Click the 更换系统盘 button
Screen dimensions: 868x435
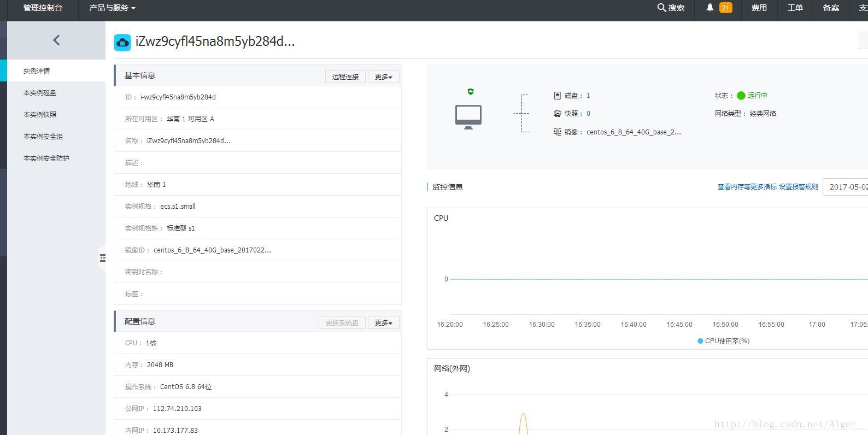(342, 323)
